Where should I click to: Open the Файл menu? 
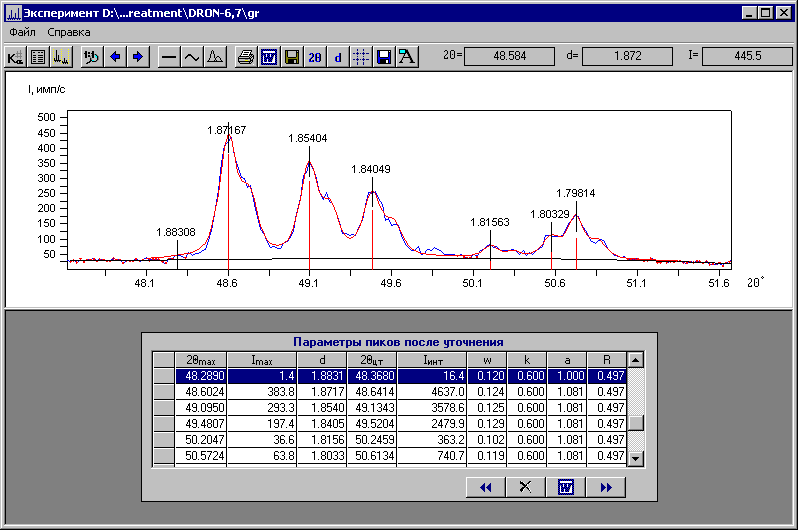(x=22, y=32)
